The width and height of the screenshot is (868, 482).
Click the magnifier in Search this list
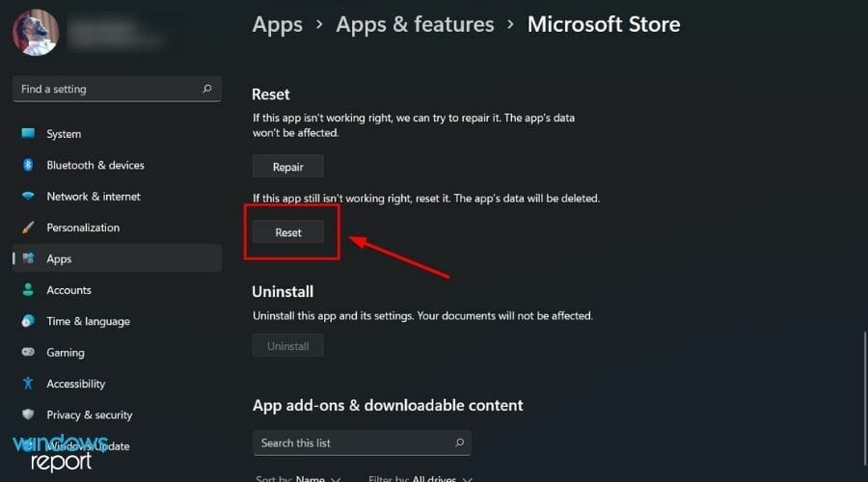click(459, 442)
